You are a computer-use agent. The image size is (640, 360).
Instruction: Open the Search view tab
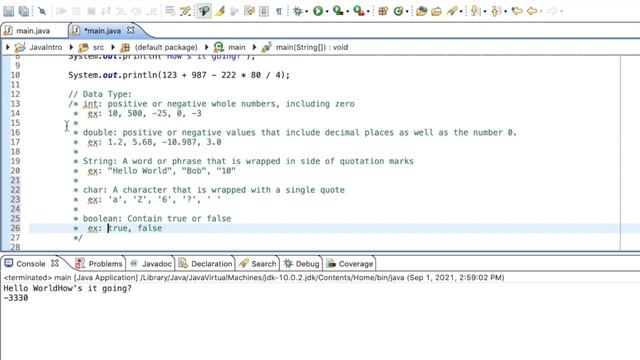pos(264,264)
